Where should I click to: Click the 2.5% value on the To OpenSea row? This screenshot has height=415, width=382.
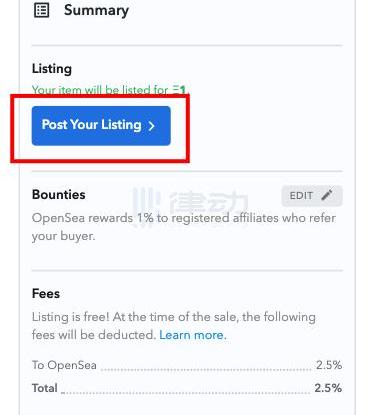tap(329, 365)
